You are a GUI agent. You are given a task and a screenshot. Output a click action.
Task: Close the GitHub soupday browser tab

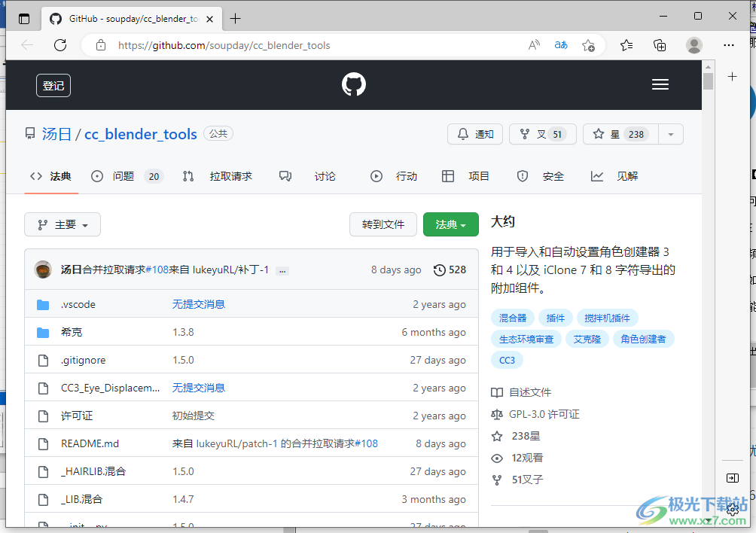[210, 20]
